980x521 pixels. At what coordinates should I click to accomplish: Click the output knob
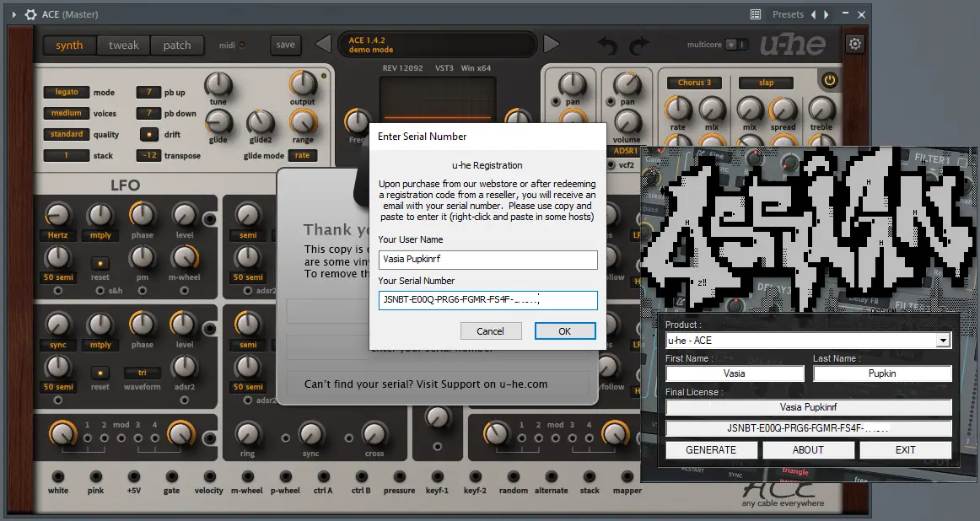[x=303, y=83]
